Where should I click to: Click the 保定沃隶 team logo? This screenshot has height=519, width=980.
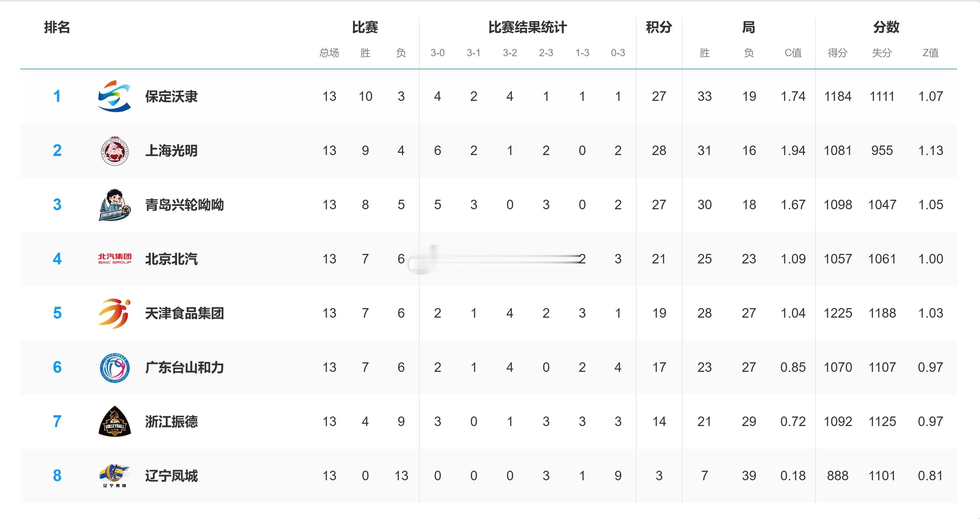click(114, 96)
